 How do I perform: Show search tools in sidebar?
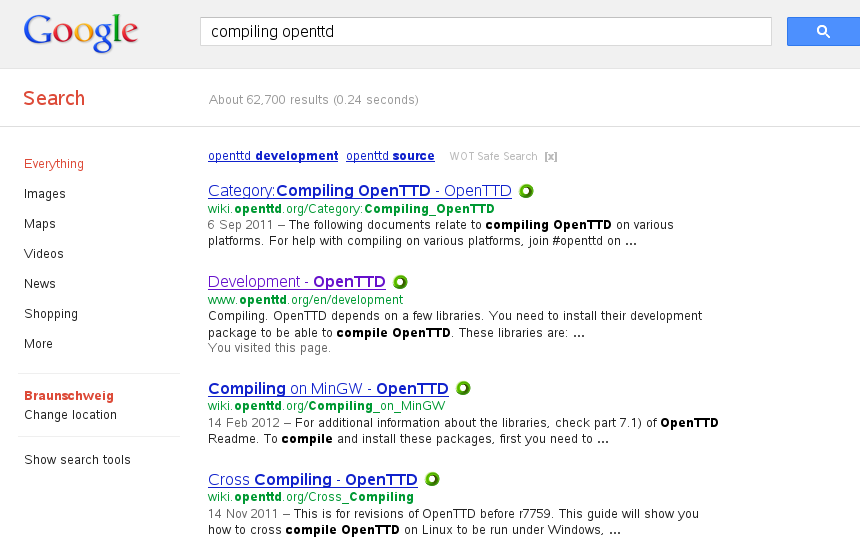[x=77, y=460]
